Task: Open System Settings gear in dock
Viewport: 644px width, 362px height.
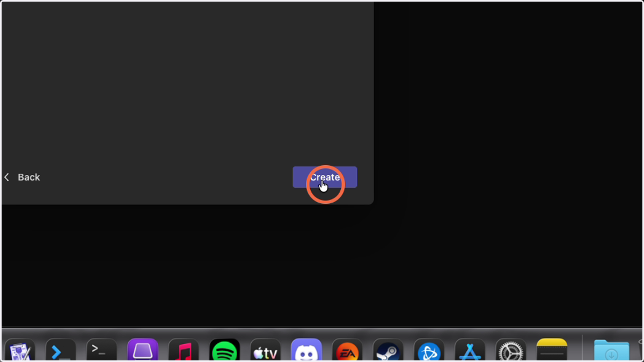Action: pos(511,350)
